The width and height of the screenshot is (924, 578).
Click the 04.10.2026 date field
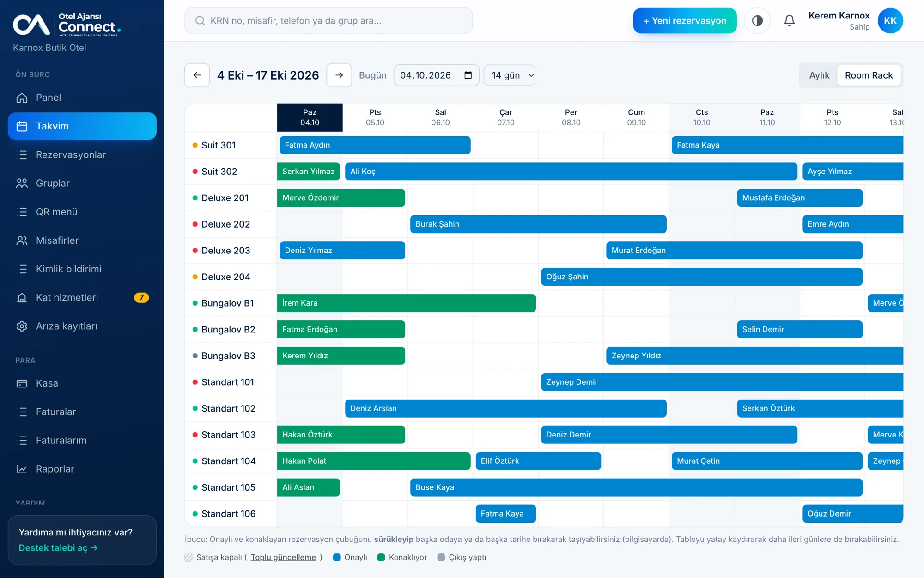436,75
